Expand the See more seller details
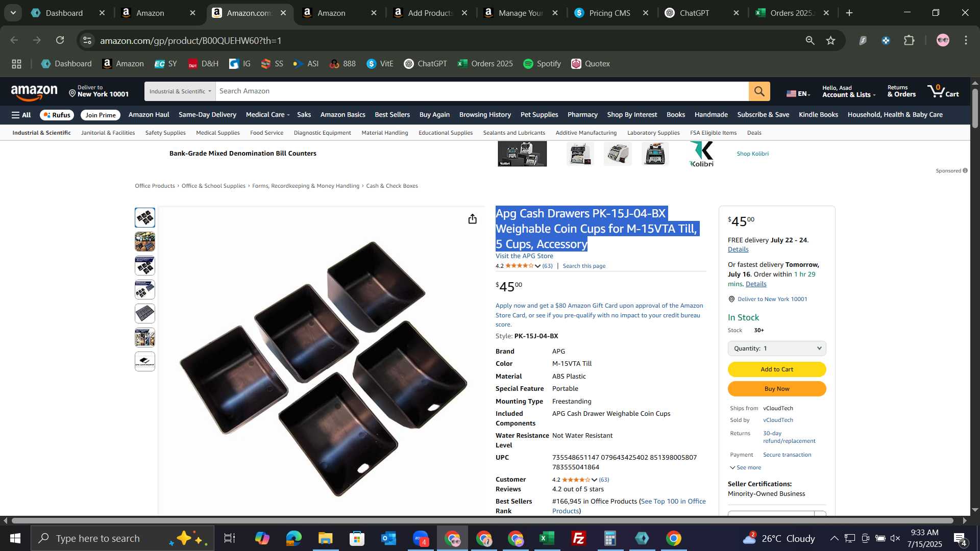Screen dimensions: 980x551 point(745,467)
